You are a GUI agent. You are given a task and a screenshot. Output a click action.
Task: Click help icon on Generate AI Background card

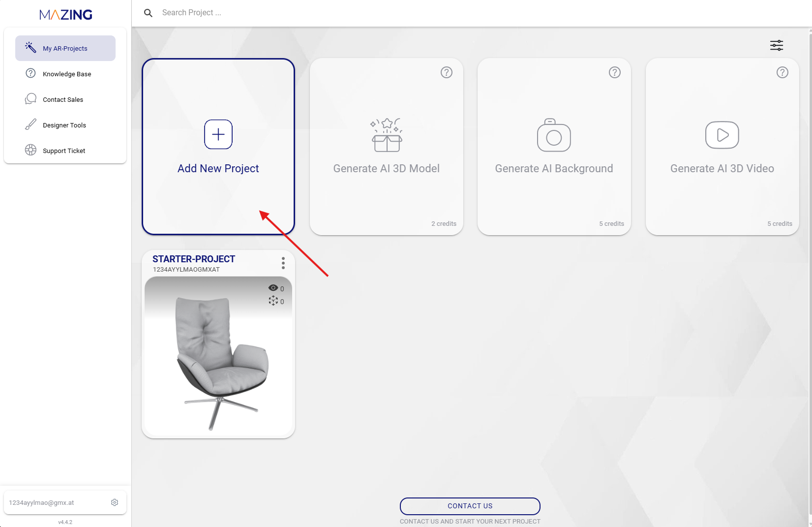pyautogui.click(x=615, y=72)
